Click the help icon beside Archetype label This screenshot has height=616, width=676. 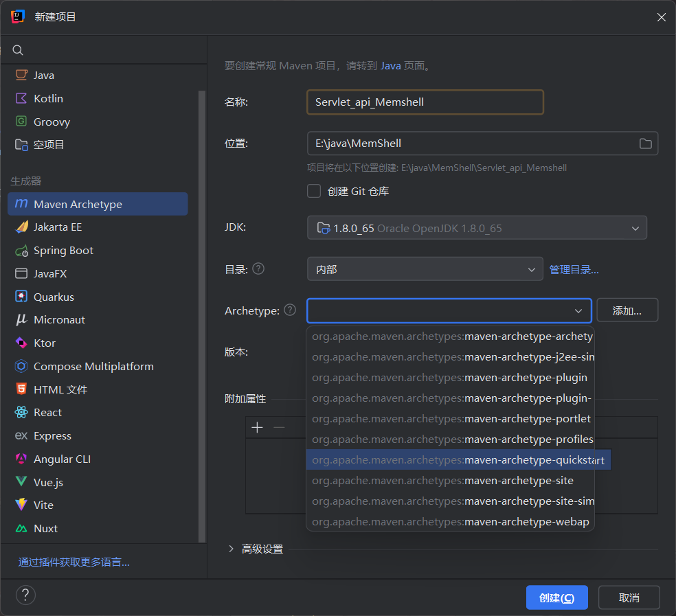click(x=290, y=310)
